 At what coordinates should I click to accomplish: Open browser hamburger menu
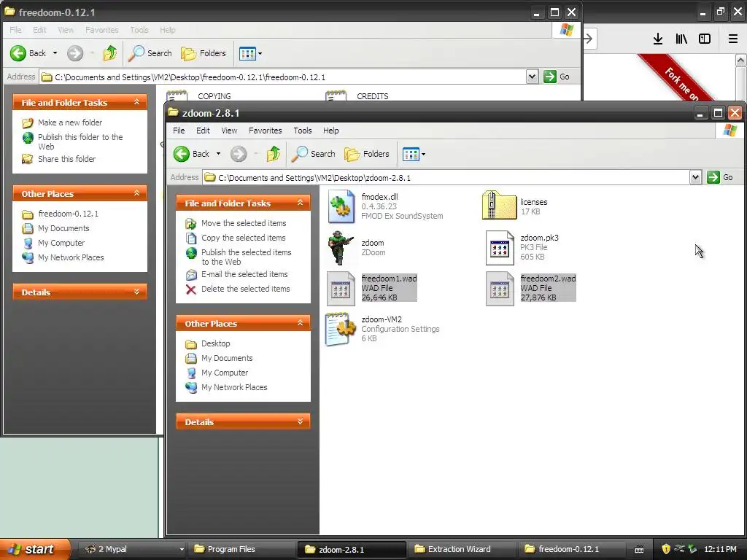coord(733,39)
